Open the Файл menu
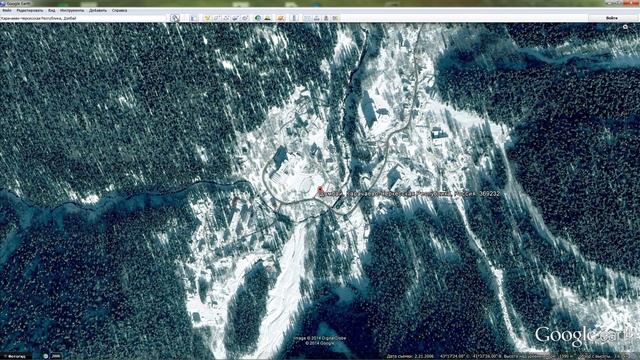This screenshot has width=640, height=360. click(x=7, y=10)
